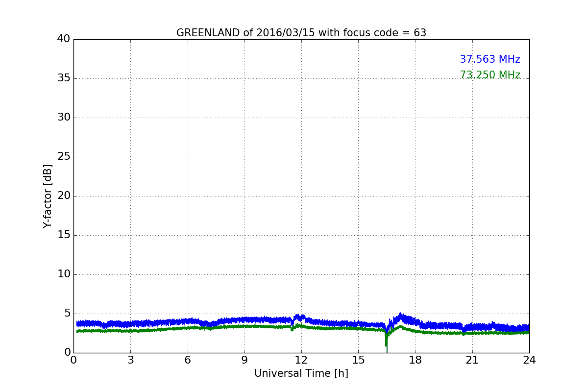Select the green 73.250 MHz legend label
Viewport: 588px width, 392px height.
490,75
